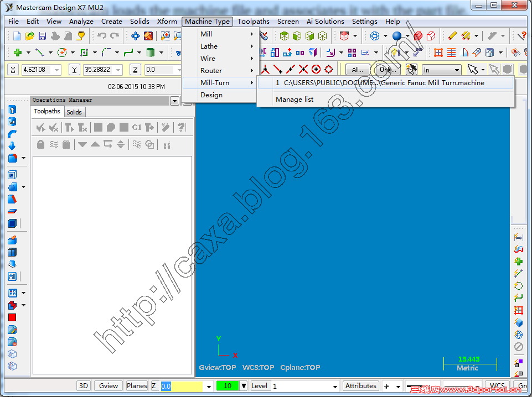
Task: Click the red color square in left sidebar
Action: [x=12, y=317]
